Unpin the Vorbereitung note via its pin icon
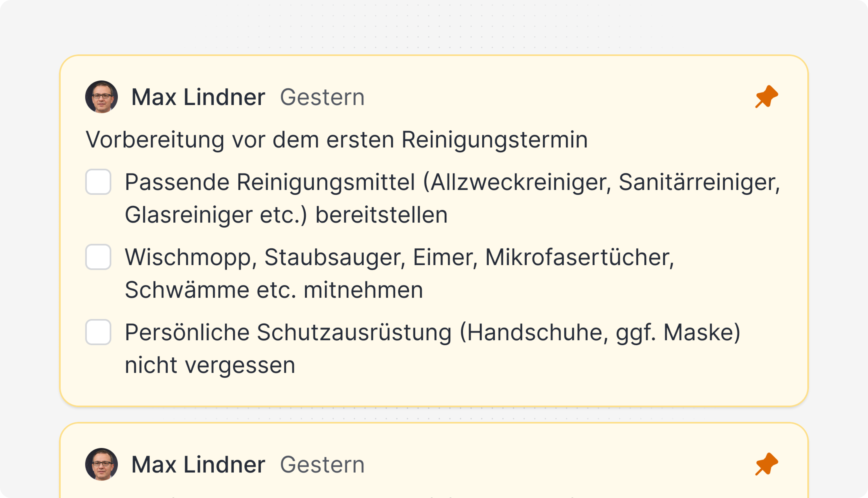Image resolution: width=868 pixels, height=498 pixels. (x=767, y=96)
